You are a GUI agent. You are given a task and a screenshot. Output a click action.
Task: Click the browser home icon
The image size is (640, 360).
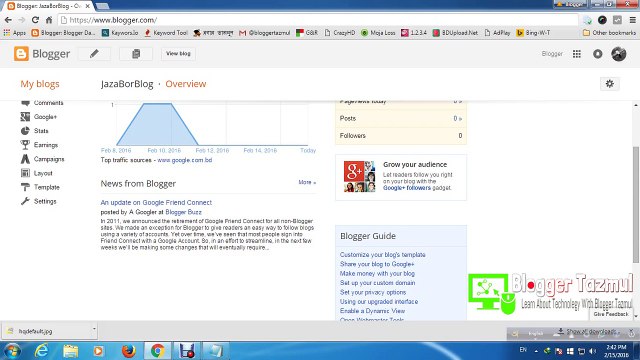[49, 20]
